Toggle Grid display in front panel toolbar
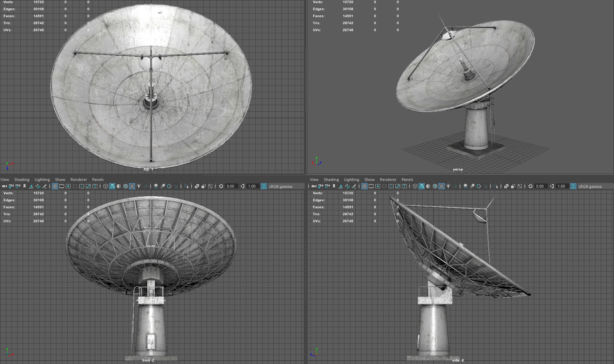Screen dimensions: 614x364 [x=55, y=186]
